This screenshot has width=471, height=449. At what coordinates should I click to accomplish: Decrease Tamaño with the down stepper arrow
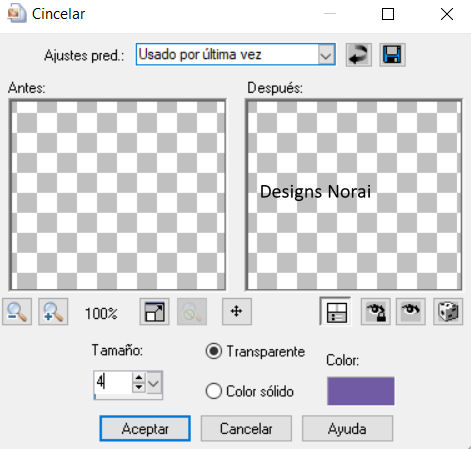tap(139, 388)
